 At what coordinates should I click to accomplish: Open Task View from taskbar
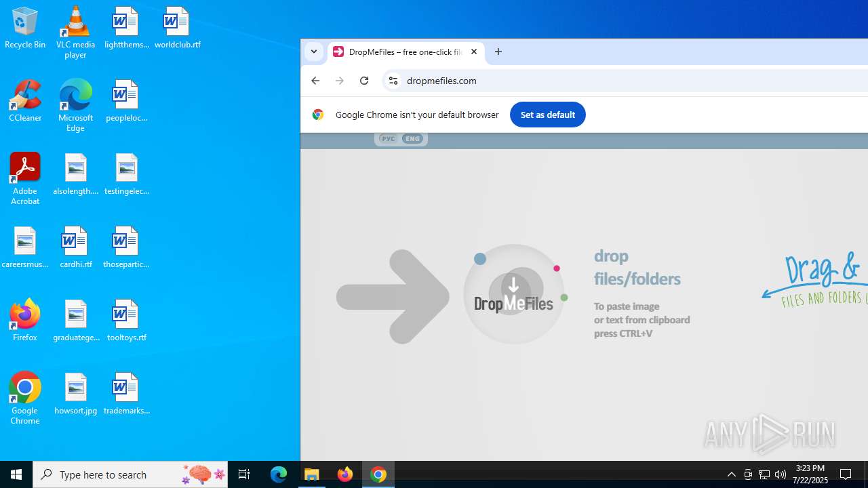tap(244, 474)
